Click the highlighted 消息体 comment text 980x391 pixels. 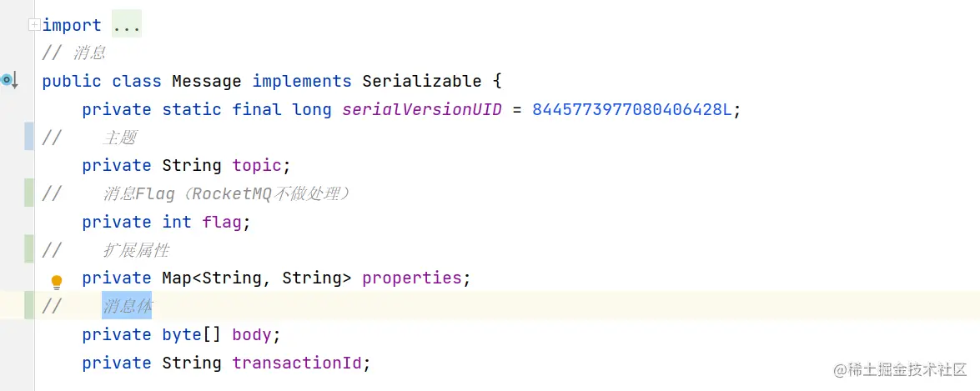127,306
